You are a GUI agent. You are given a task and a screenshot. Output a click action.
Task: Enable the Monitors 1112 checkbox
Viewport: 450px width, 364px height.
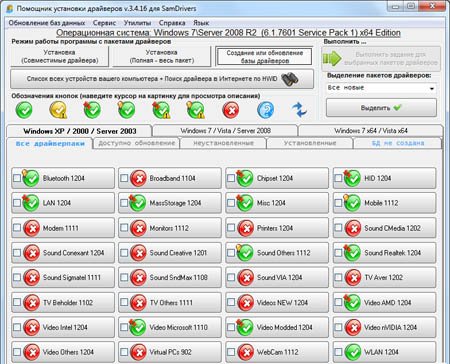click(124, 228)
